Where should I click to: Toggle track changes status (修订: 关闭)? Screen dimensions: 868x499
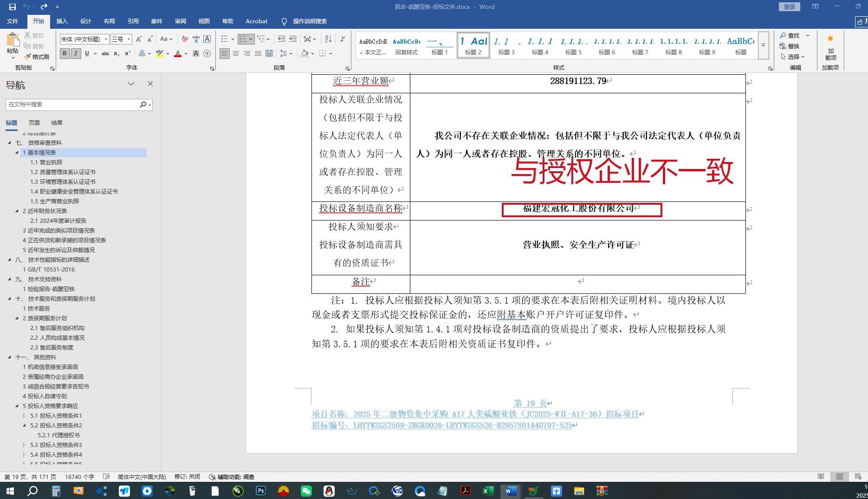point(187,477)
